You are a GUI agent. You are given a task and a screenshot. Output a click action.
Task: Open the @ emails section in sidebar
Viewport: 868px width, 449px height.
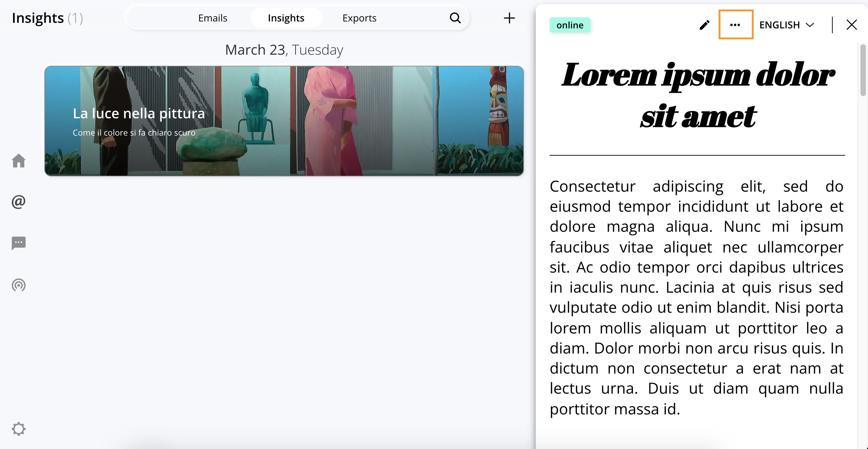click(x=19, y=202)
